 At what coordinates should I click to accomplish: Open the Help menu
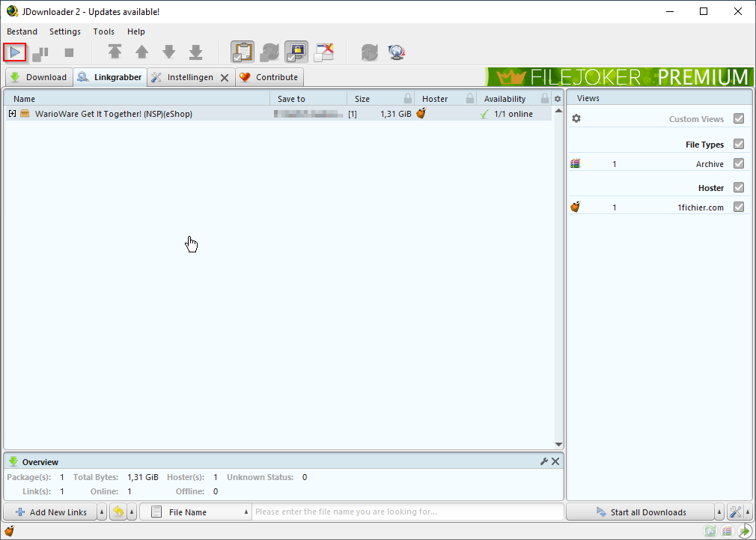point(136,31)
